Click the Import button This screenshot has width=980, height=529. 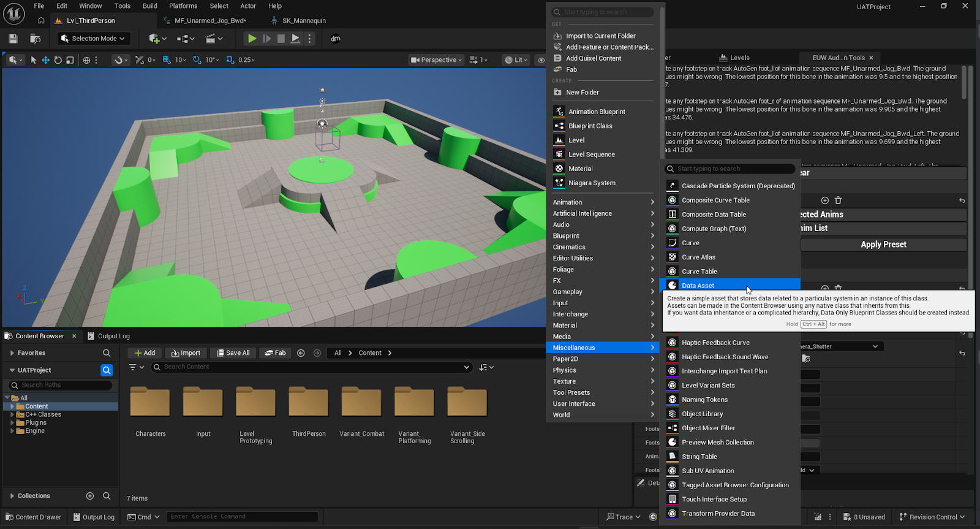(x=186, y=353)
